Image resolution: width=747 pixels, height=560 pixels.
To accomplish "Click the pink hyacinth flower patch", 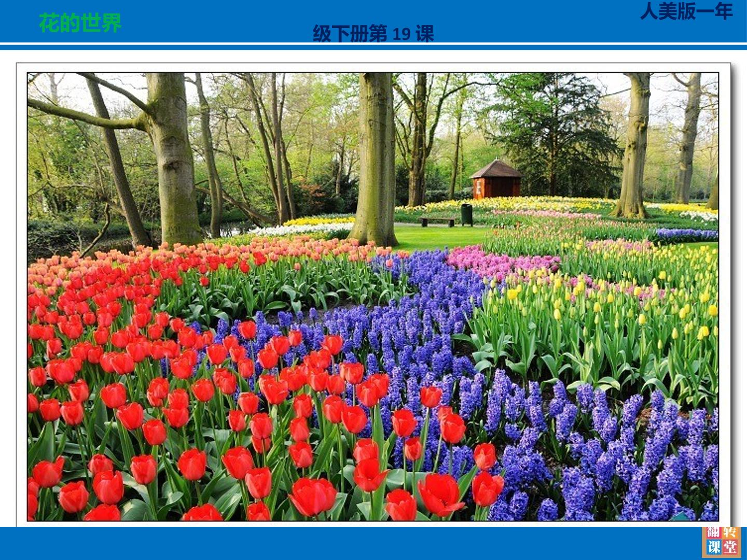I will coord(498,262).
